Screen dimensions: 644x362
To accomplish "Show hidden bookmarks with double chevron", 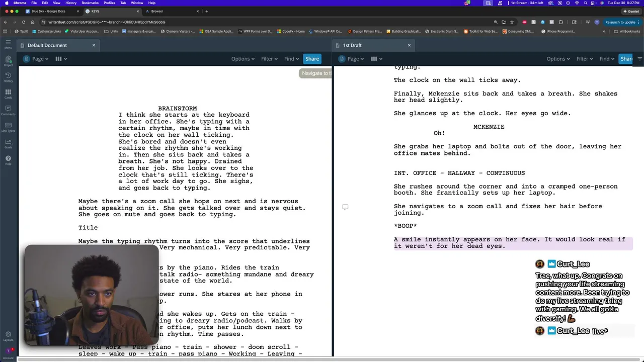I will [x=604, y=31].
